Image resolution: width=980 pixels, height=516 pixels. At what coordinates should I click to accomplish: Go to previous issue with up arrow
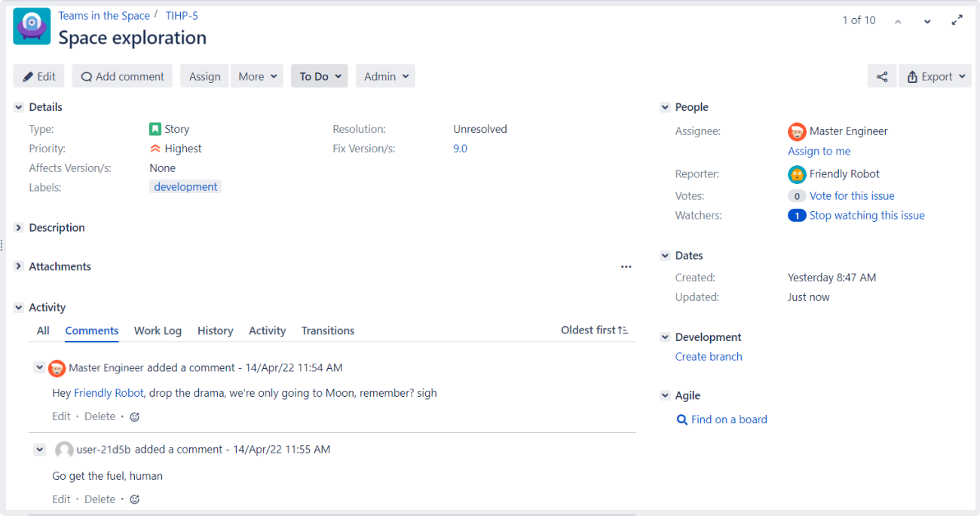pyautogui.click(x=898, y=21)
